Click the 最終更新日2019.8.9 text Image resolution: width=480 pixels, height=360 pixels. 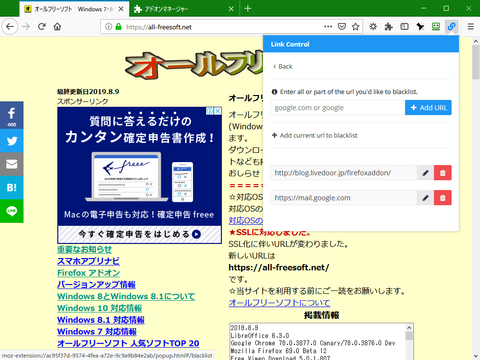[x=88, y=91]
